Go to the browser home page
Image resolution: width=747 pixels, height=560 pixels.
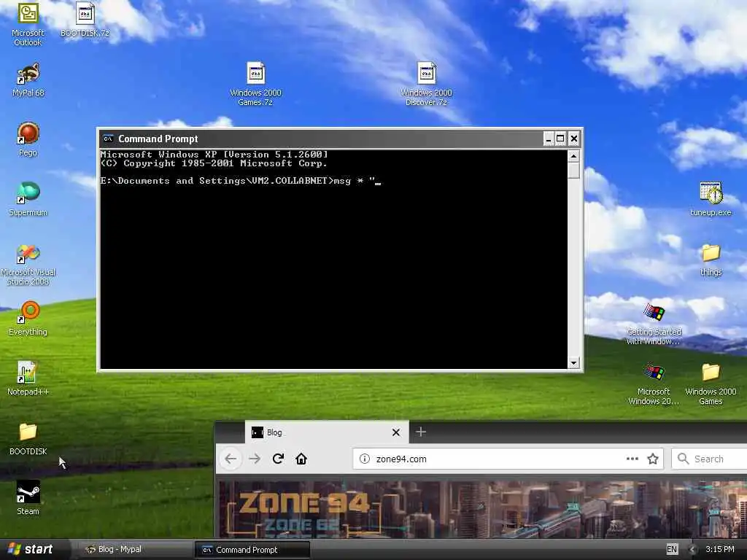click(x=301, y=459)
